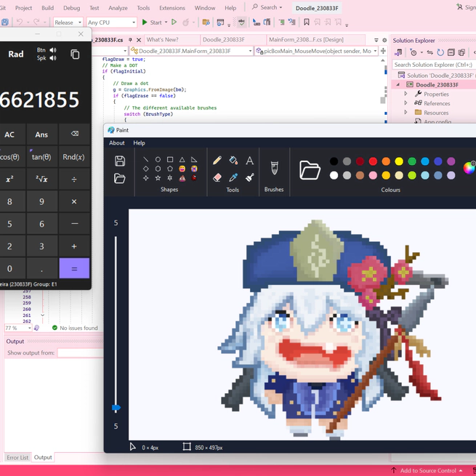Screen dimensions: 476x476
Task: Expand the References node in Solution Explorer
Action: [x=406, y=103]
